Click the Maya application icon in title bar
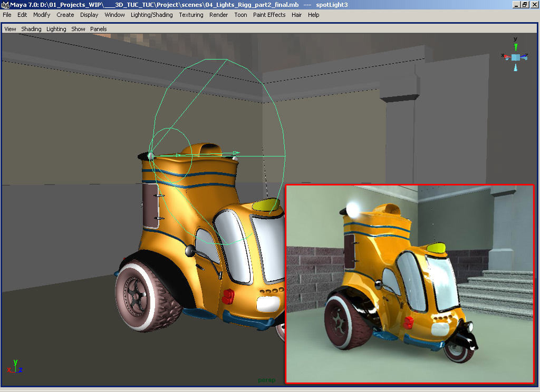The height and width of the screenshot is (392, 540). coord(5,5)
